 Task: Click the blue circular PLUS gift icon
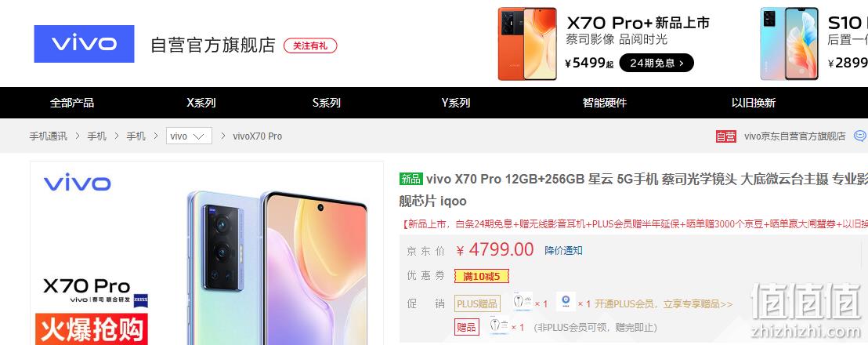point(566,302)
